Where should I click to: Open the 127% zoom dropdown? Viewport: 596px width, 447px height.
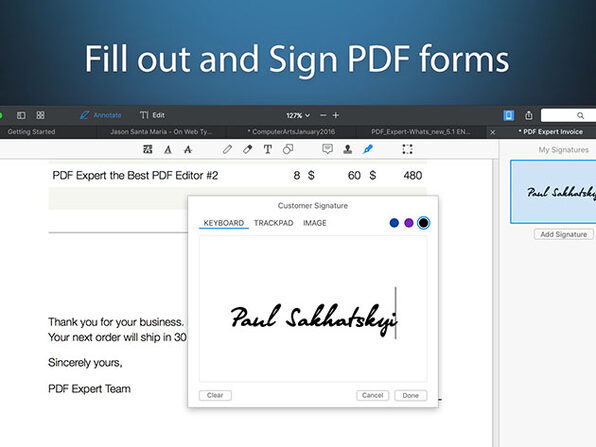tap(298, 115)
